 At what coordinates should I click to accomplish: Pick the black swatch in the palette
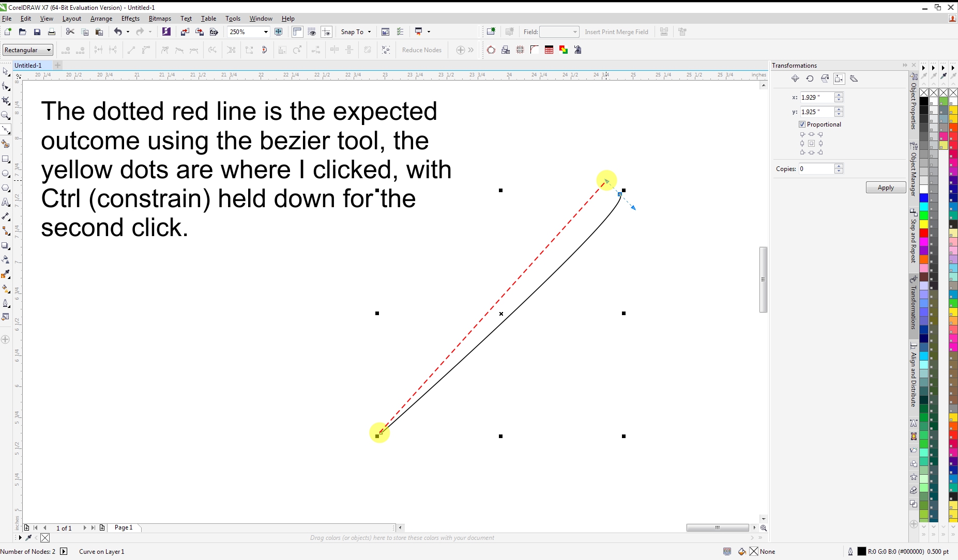[924, 101]
